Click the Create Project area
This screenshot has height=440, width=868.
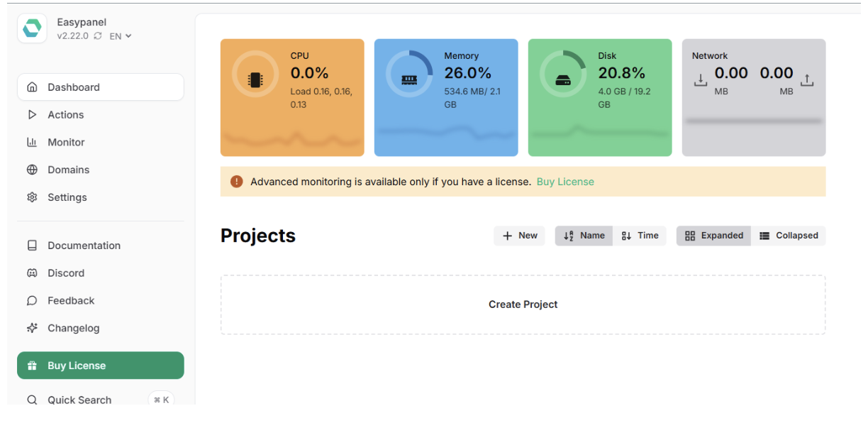tap(523, 304)
